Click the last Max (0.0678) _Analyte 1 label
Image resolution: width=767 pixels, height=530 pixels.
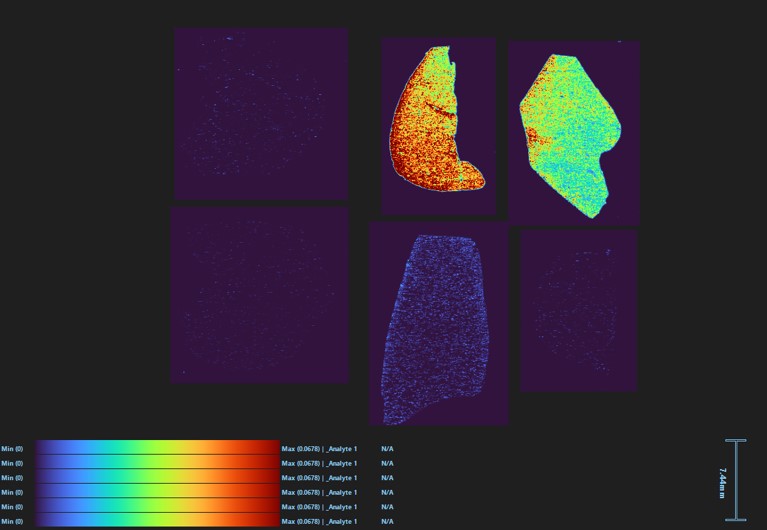pyautogui.click(x=319, y=522)
